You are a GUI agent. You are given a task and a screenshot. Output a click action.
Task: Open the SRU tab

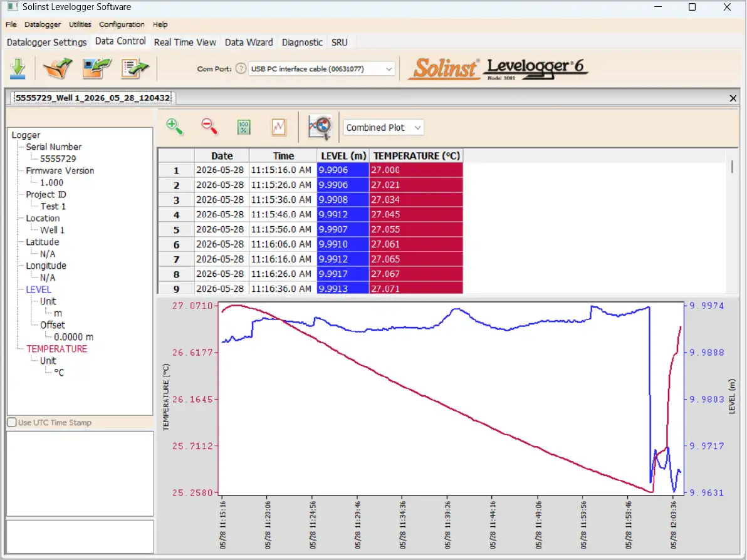[x=339, y=42]
